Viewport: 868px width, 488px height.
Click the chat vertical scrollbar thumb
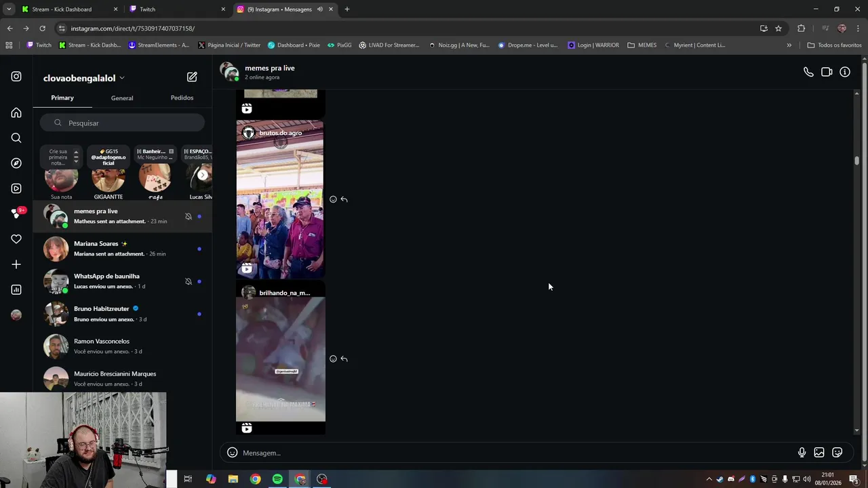coord(856,161)
